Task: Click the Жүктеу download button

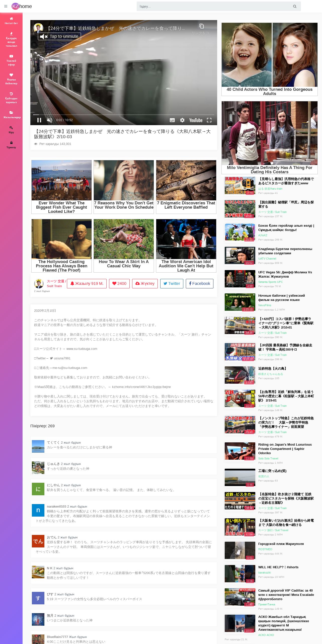Action: coord(145,284)
